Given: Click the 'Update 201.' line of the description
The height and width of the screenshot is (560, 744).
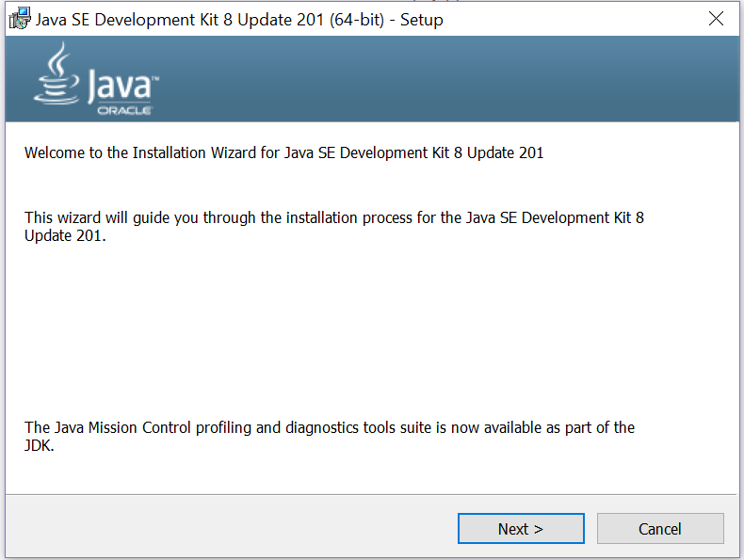Looking at the screenshot, I should tap(65, 235).
